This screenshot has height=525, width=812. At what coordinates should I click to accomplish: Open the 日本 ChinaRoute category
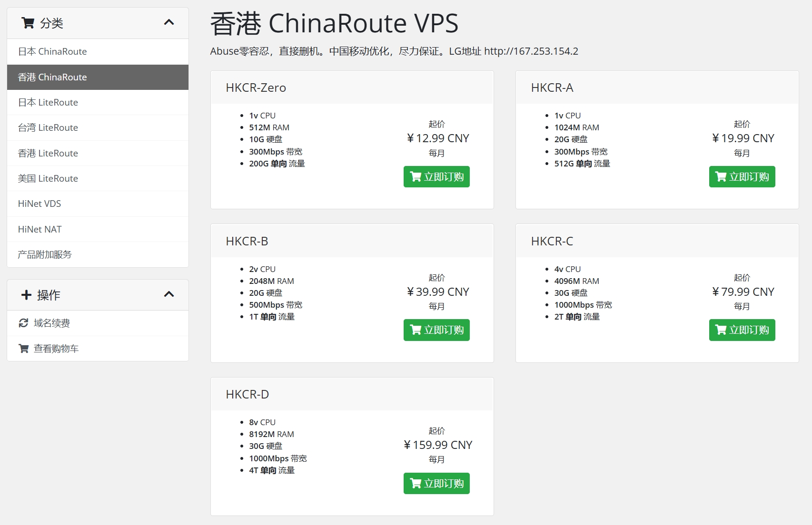[52, 51]
